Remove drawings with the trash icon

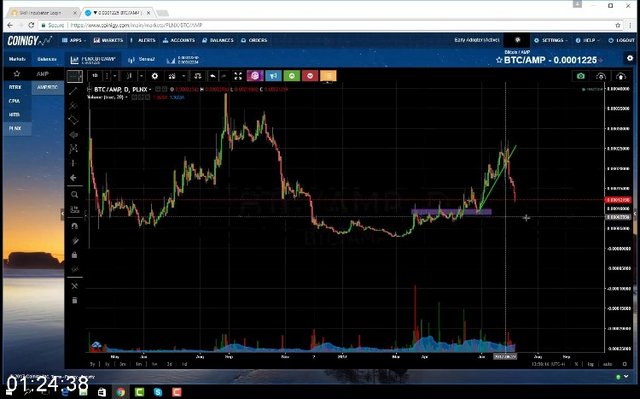pos(74,301)
